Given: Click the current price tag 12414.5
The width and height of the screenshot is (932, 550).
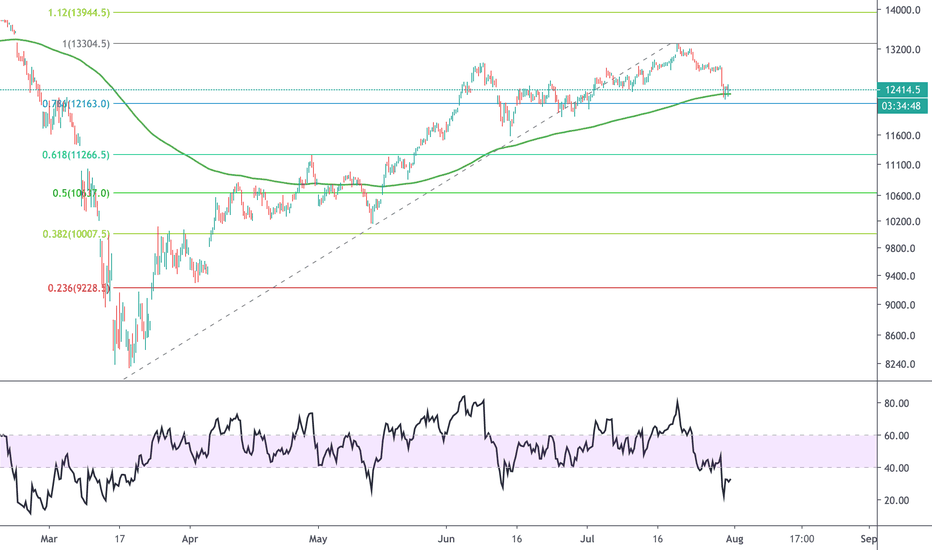Looking at the screenshot, I should coord(902,90).
